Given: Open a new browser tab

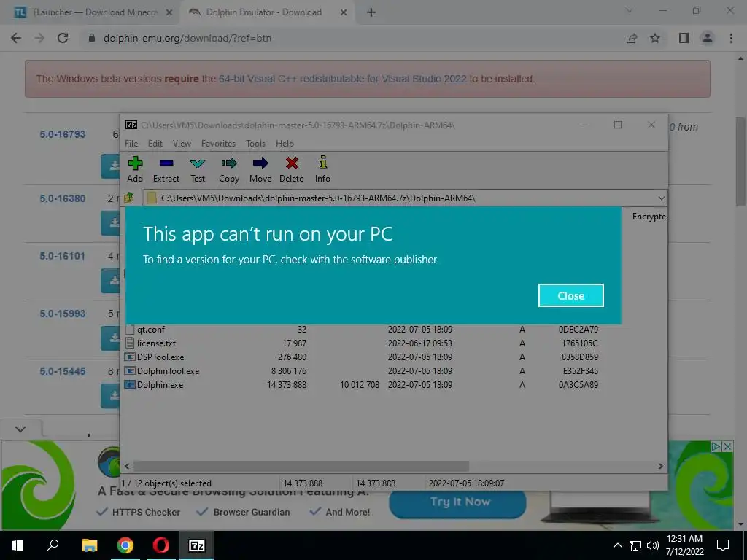Looking at the screenshot, I should 371,13.
